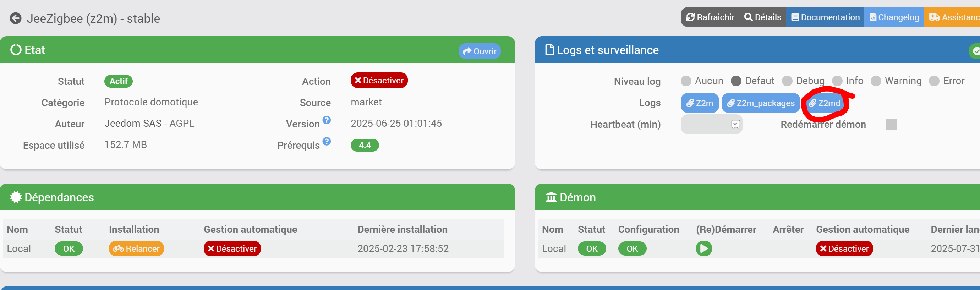This screenshot has height=290, width=980.
Task: Open the Z2m_packages log
Action: (761, 103)
